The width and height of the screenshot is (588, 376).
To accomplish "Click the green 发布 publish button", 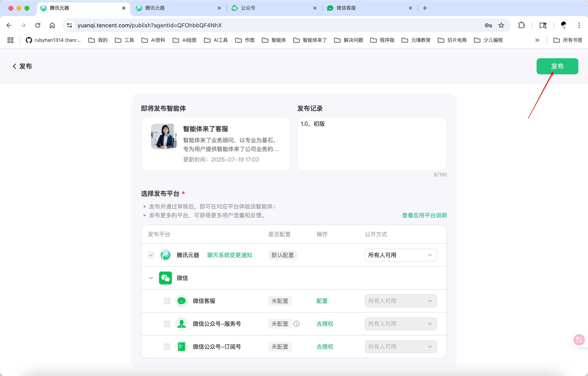I will [x=557, y=66].
